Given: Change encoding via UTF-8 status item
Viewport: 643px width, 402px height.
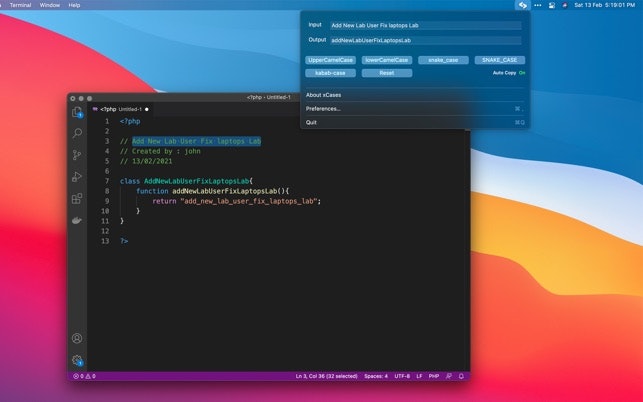Looking at the screenshot, I should click(402, 376).
